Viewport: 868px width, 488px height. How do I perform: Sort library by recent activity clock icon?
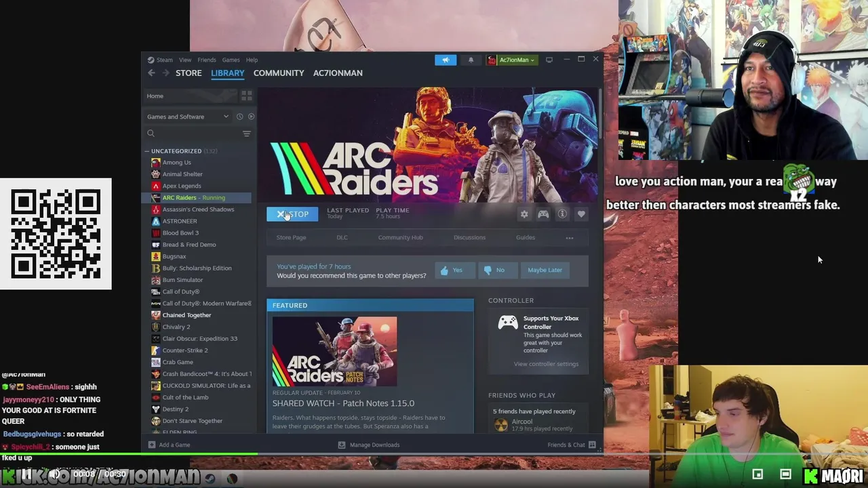pos(239,117)
